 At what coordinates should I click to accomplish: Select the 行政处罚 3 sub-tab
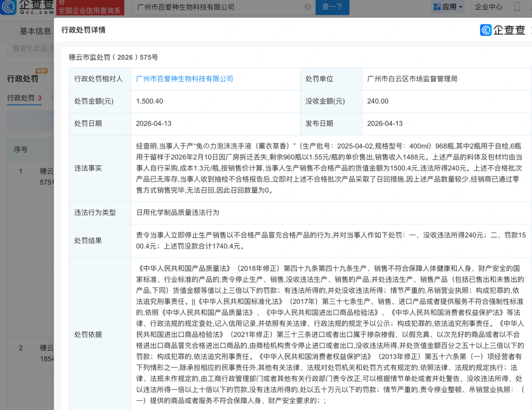pyautogui.click(x=24, y=98)
